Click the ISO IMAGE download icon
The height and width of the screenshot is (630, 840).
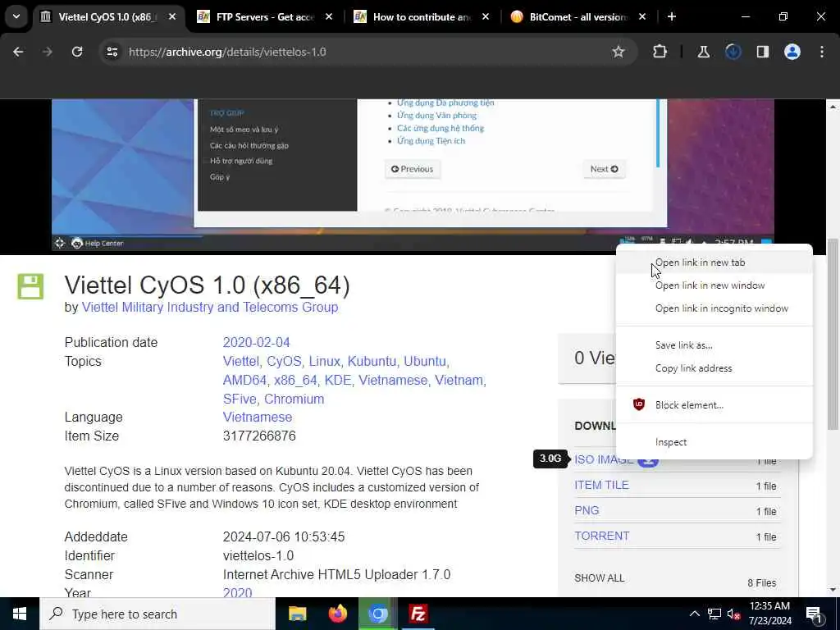(x=648, y=461)
